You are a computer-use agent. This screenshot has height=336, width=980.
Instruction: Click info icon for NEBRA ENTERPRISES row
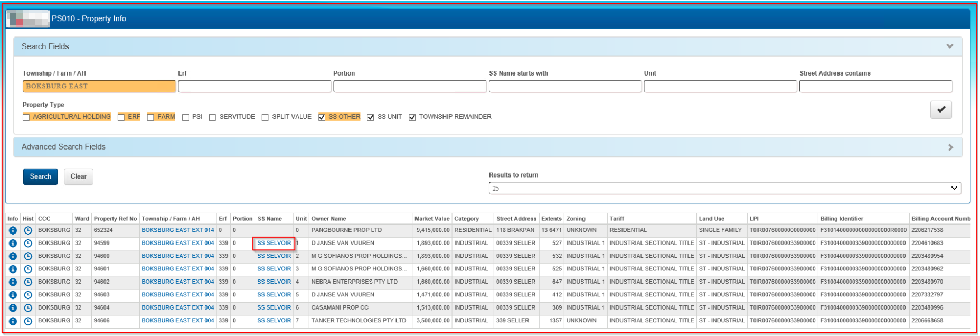13,282
